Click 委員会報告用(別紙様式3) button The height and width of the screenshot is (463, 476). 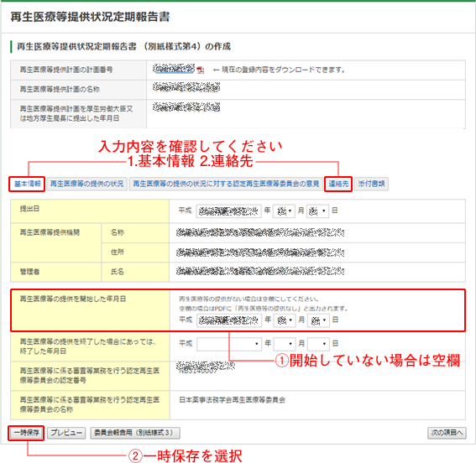(135, 433)
